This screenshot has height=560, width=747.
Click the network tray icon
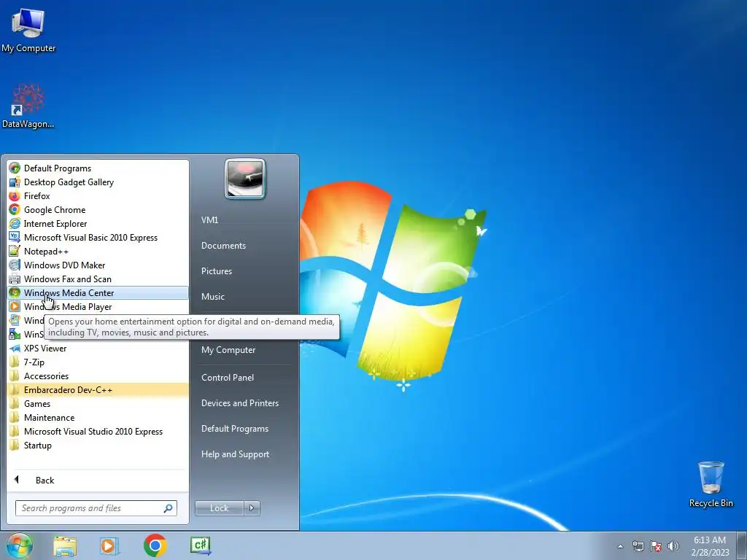tap(638, 546)
